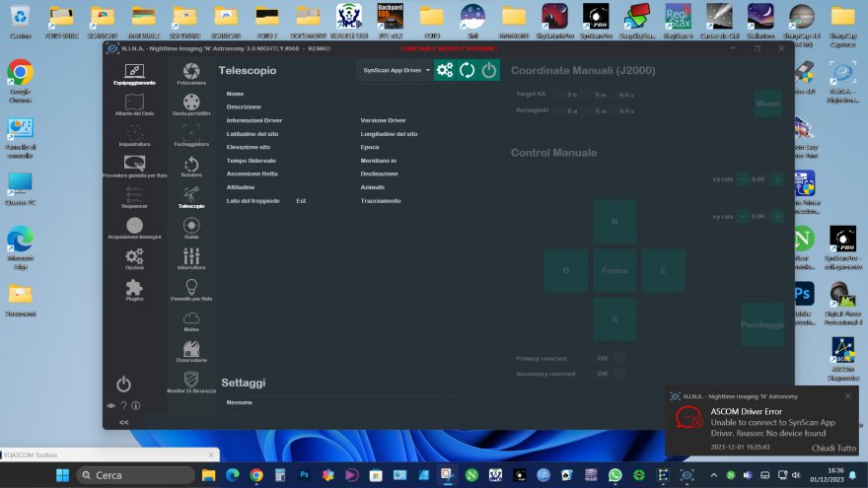Open the Equipaggiamento section in N.I.N.A.
Viewport: 868px width, 488px height.
coord(134,74)
